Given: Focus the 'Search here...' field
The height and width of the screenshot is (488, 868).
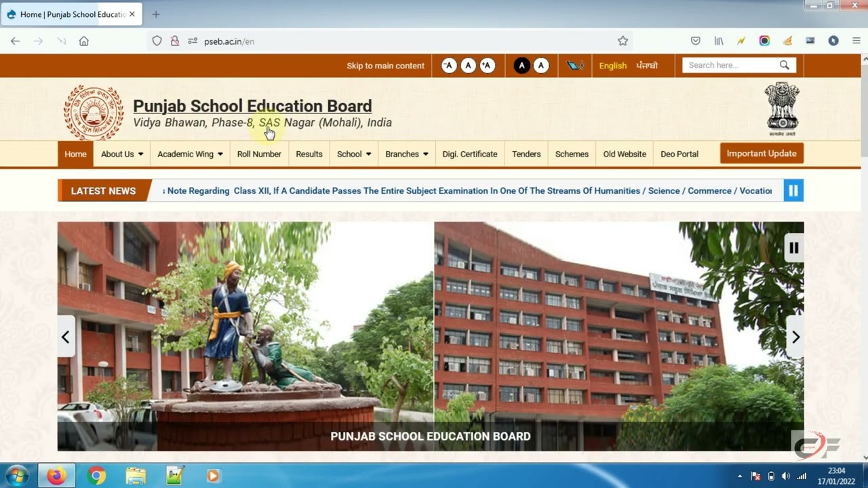Looking at the screenshot, I should [731, 65].
